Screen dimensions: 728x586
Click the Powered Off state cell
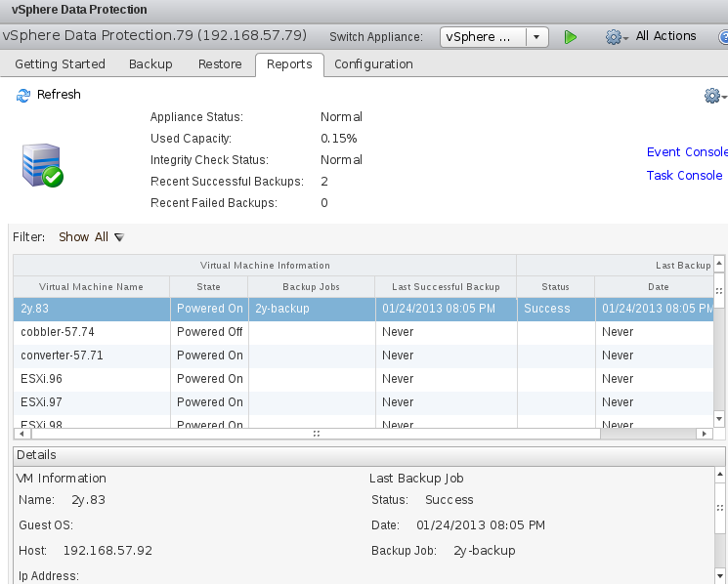tap(209, 332)
